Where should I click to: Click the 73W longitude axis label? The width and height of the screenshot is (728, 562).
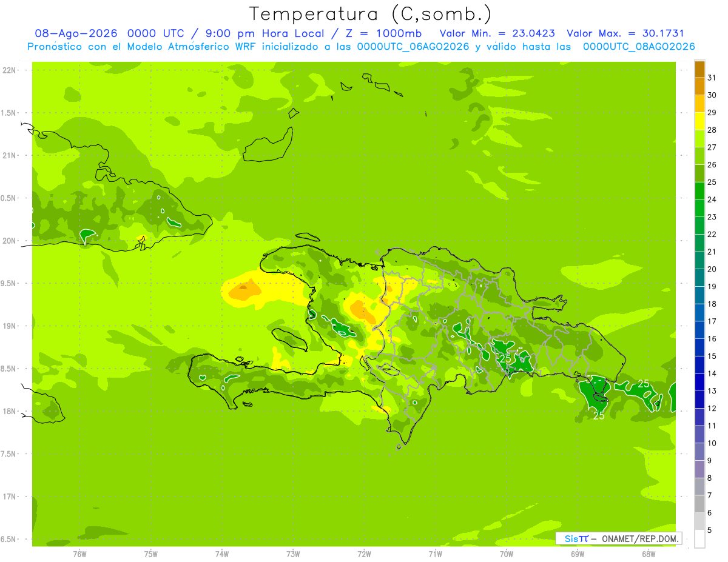[293, 554]
